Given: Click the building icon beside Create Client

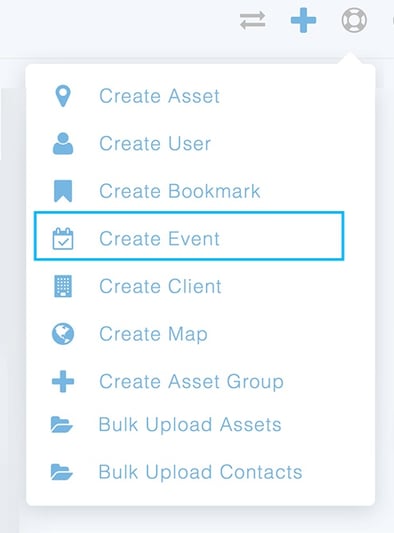Looking at the screenshot, I should click(x=63, y=286).
